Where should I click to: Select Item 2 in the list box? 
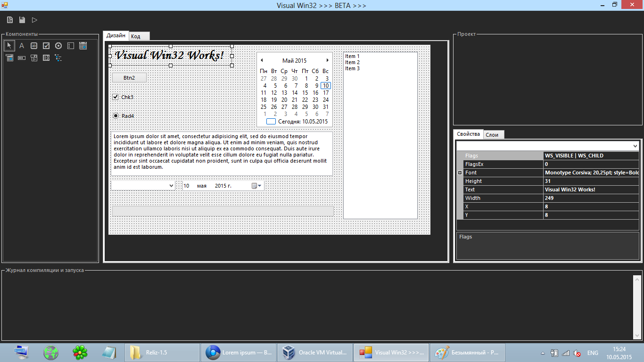[352, 63]
